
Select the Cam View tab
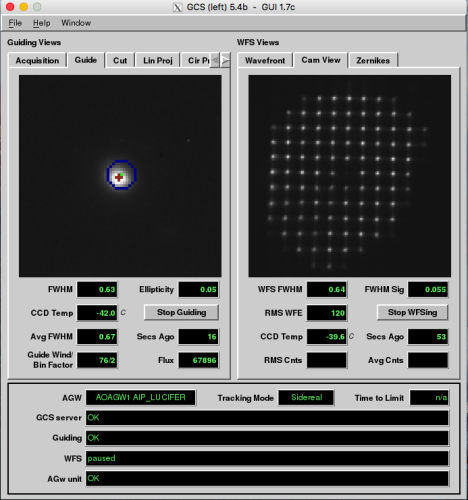321,60
